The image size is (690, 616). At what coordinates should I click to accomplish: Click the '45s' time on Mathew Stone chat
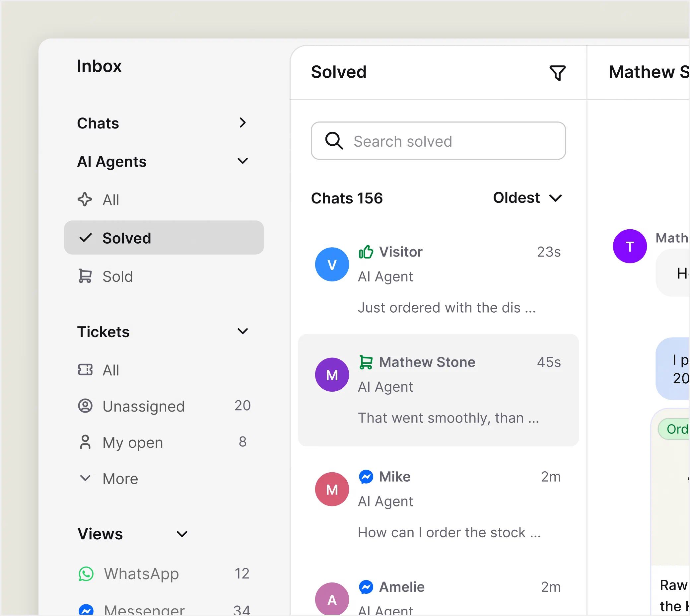pos(549,362)
